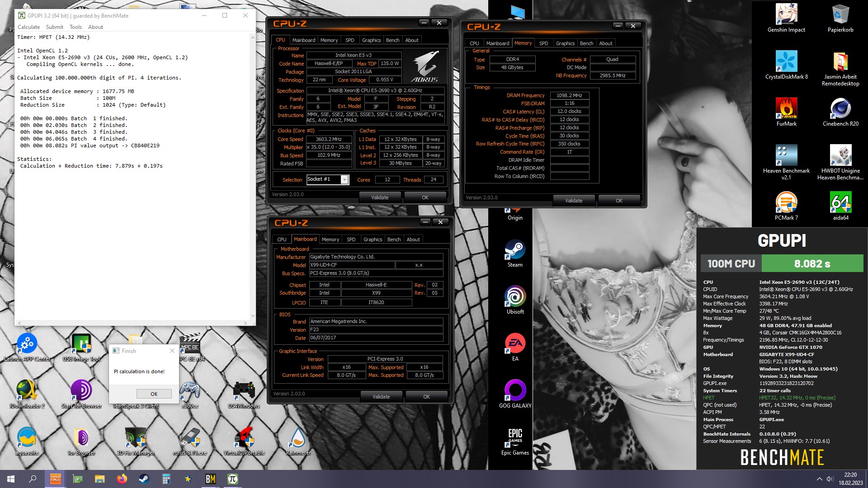Image resolution: width=868 pixels, height=488 pixels.
Task: Open the GOG GALAXY desktop shortcut
Action: click(515, 394)
